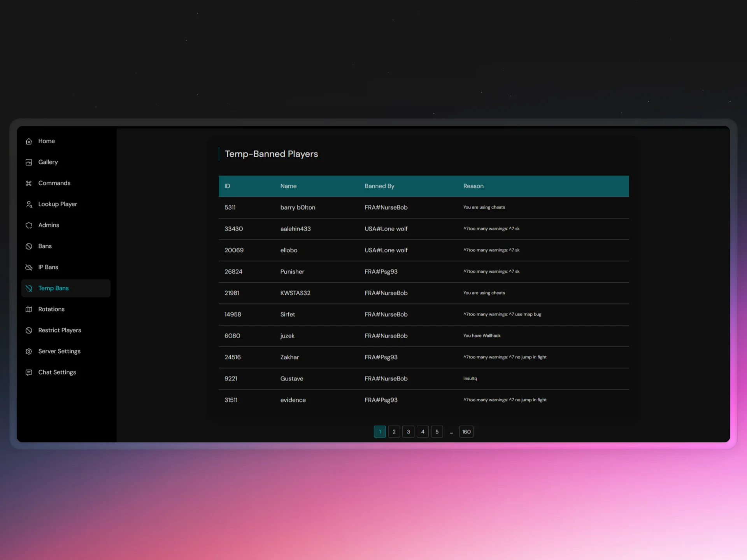Click the Restrict Players icon
747x560 pixels.
click(29, 330)
